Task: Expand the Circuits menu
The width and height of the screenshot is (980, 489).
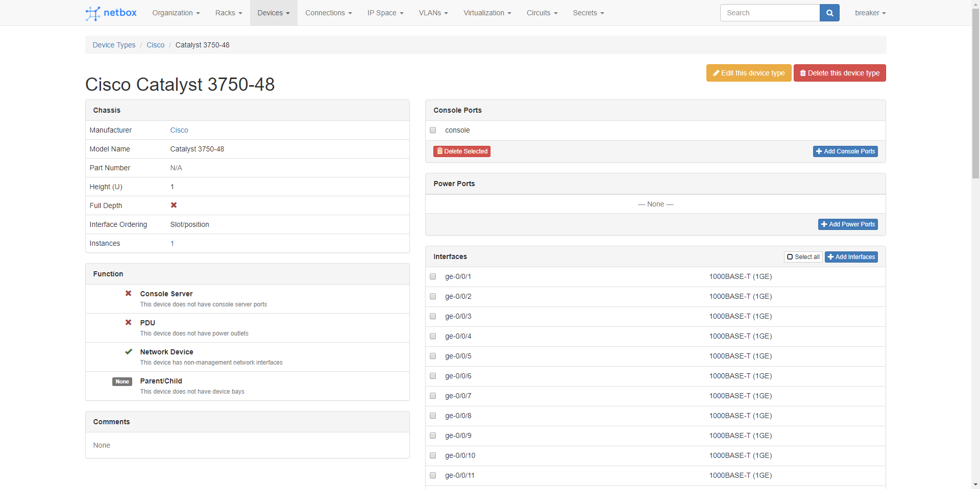Action: click(x=542, y=13)
